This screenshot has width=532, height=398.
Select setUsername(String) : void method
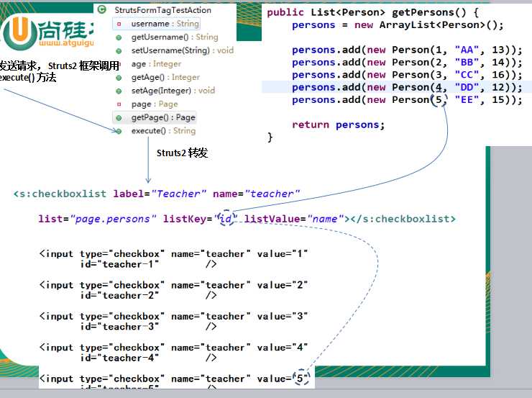point(183,50)
